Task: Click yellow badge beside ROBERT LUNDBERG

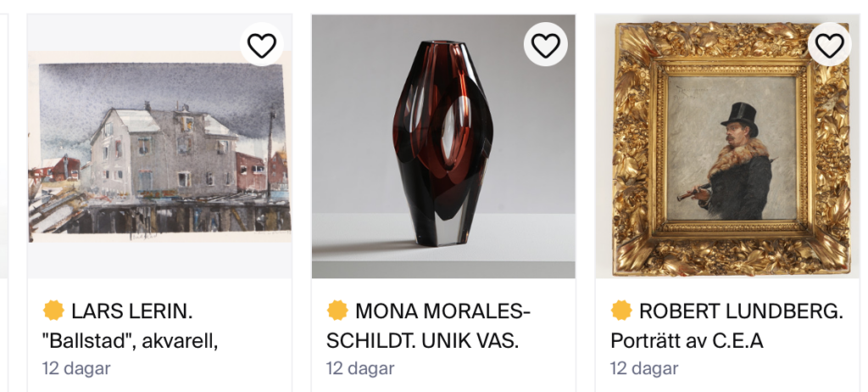Action: coord(621,311)
